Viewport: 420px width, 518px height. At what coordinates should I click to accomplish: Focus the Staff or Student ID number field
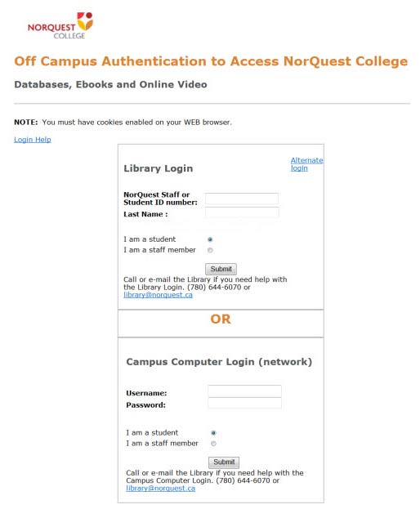pos(242,199)
